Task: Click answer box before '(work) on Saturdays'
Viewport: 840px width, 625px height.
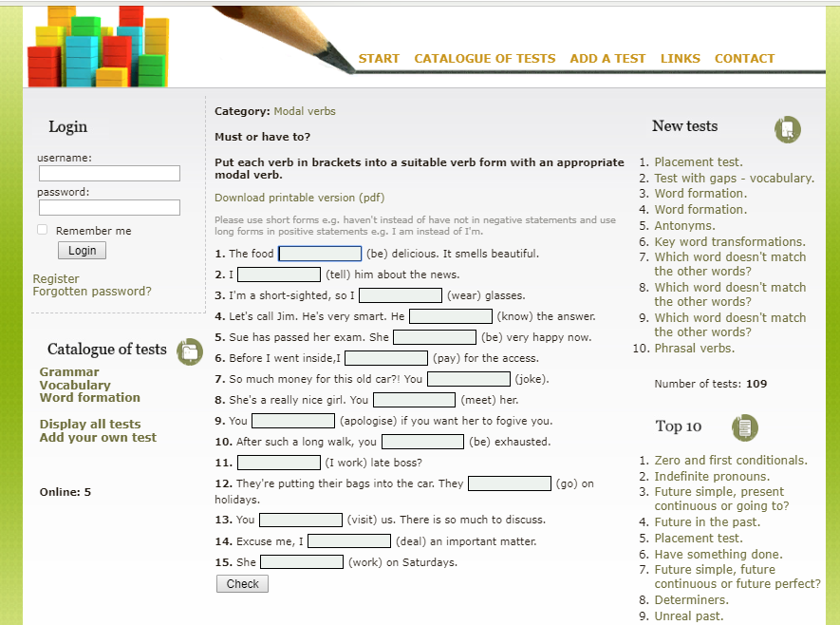Action: click(302, 561)
